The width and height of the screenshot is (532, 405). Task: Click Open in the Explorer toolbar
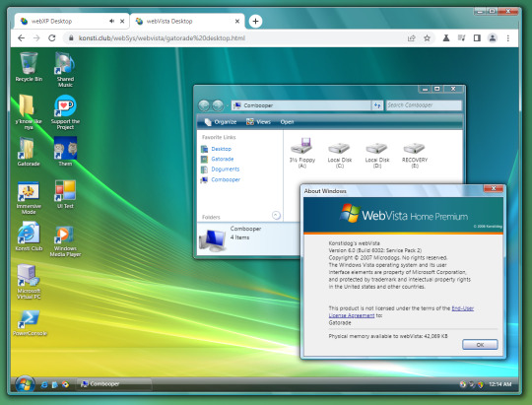click(287, 122)
